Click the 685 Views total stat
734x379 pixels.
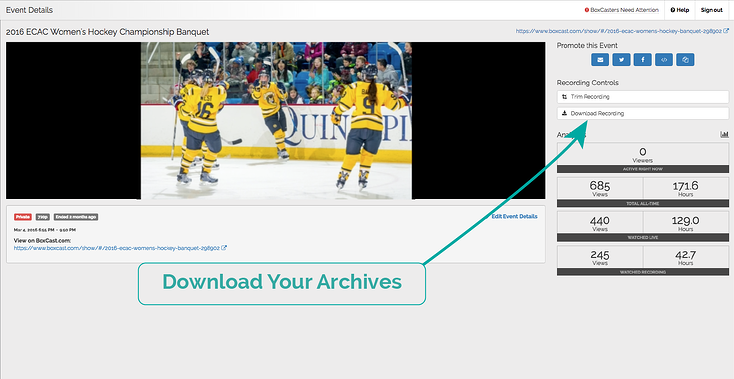click(600, 189)
